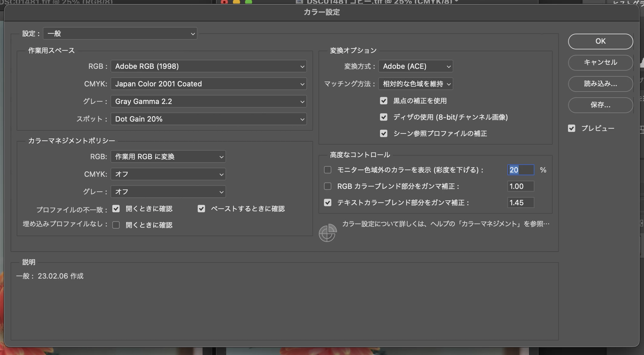
Task: Enable RGB color blend gamma checkbox
Action: click(x=328, y=186)
